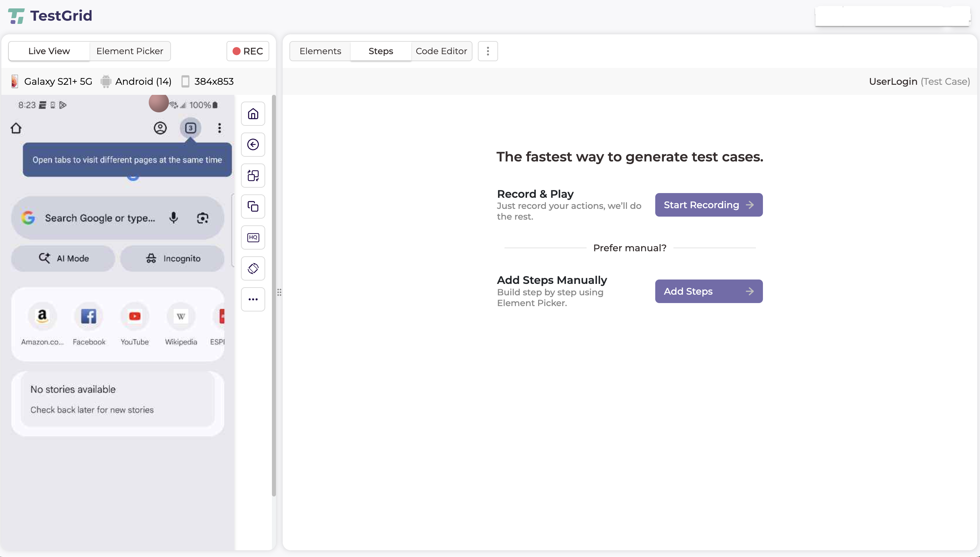Tap the voice search microphone icon
The width and height of the screenshot is (980, 557).
point(174,218)
